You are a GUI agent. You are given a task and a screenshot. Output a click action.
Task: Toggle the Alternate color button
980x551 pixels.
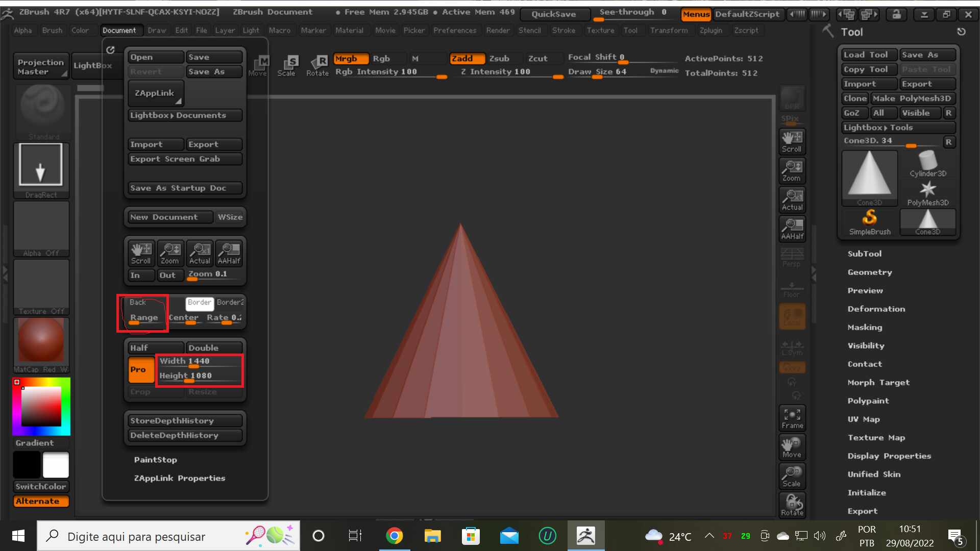(x=41, y=501)
